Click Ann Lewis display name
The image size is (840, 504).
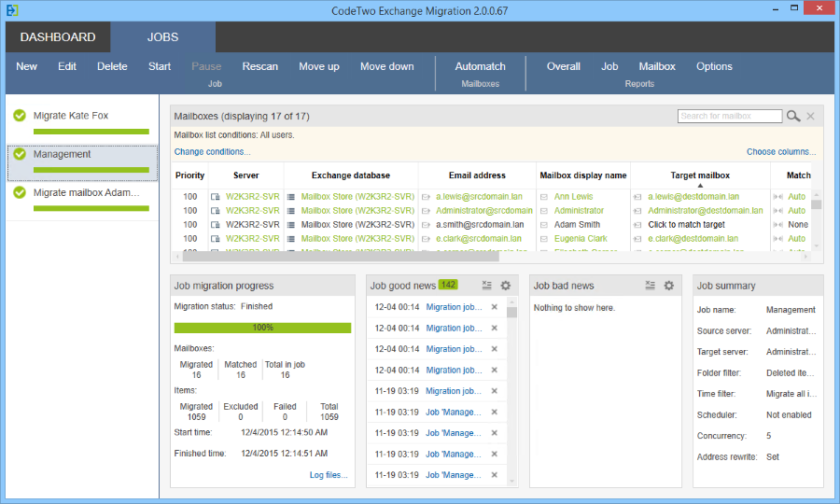(x=573, y=197)
